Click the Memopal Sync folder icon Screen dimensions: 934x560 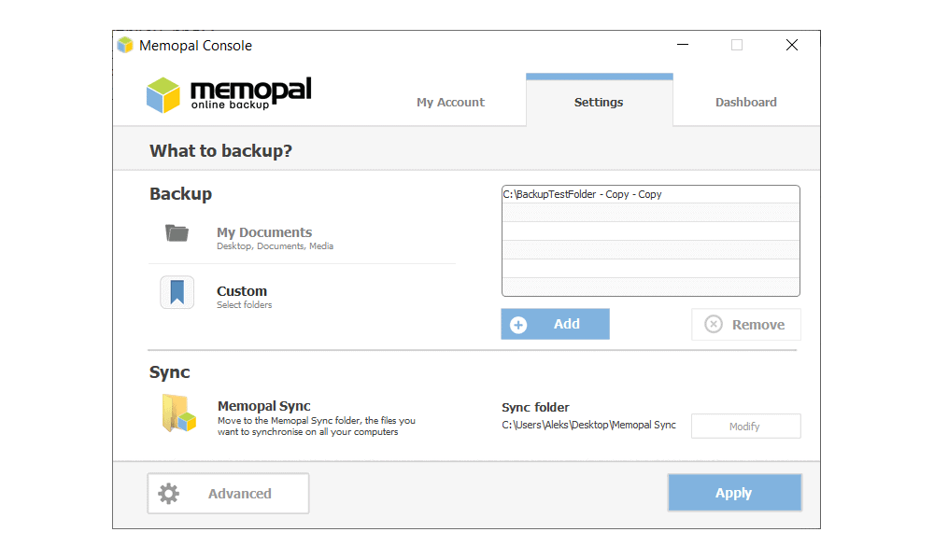178,413
